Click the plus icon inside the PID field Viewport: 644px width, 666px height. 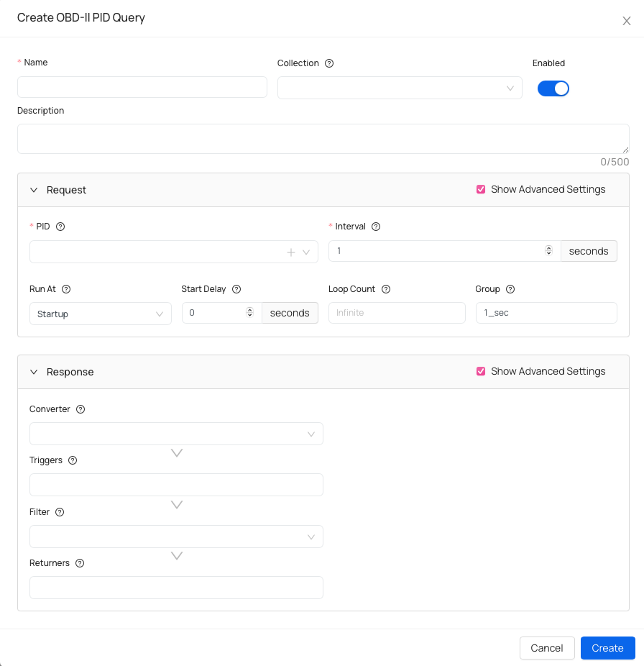click(x=290, y=252)
